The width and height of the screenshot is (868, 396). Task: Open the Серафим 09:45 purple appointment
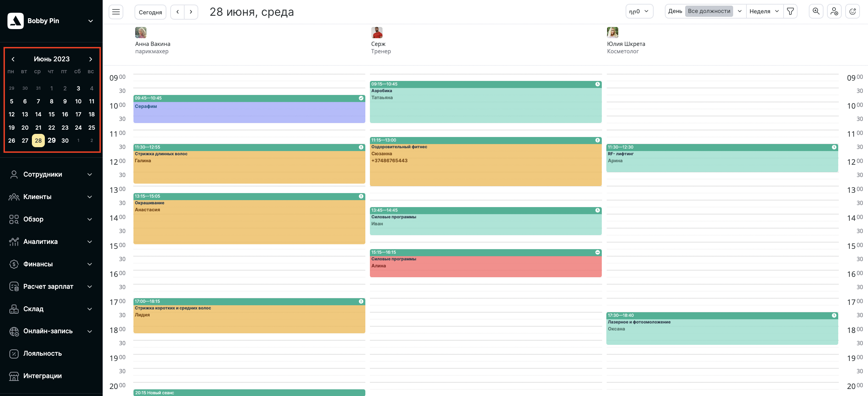[249, 109]
